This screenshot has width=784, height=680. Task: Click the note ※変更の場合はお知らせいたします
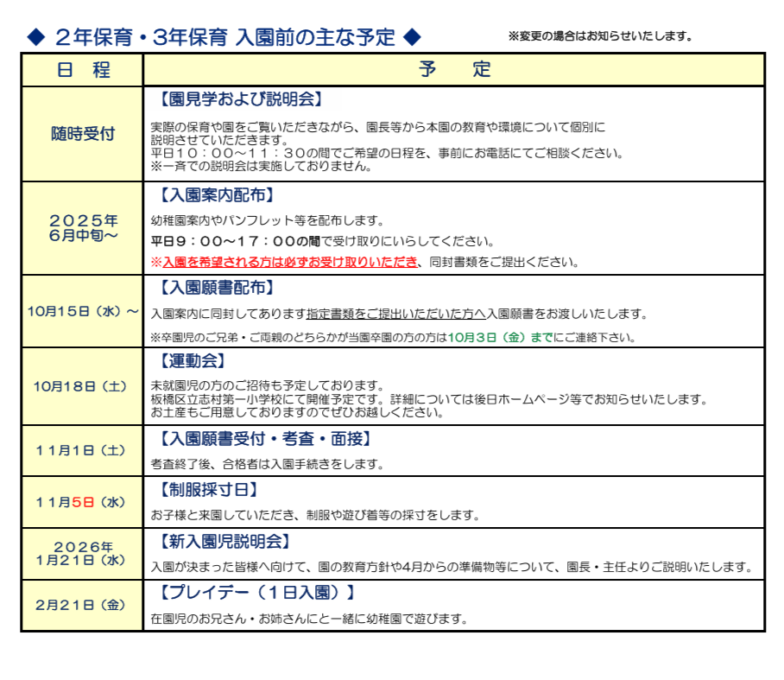pyautogui.click(x=600, y=36)
